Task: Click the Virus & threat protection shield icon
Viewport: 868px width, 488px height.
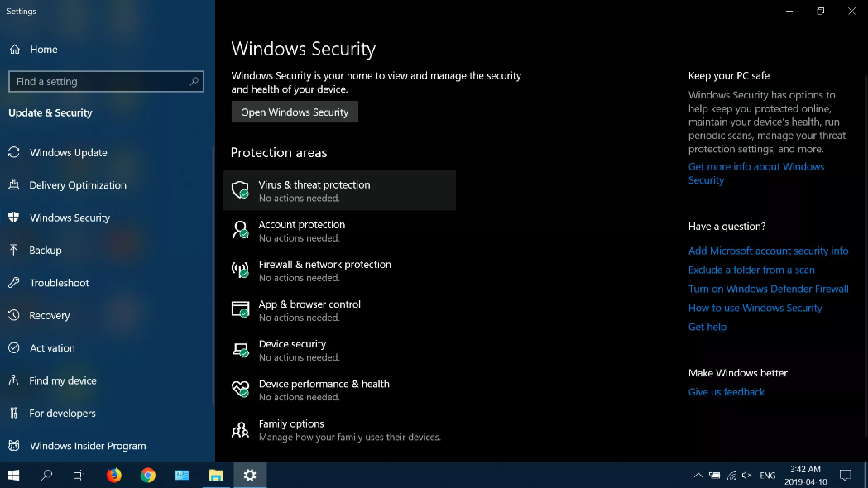Action: point(240,189)
